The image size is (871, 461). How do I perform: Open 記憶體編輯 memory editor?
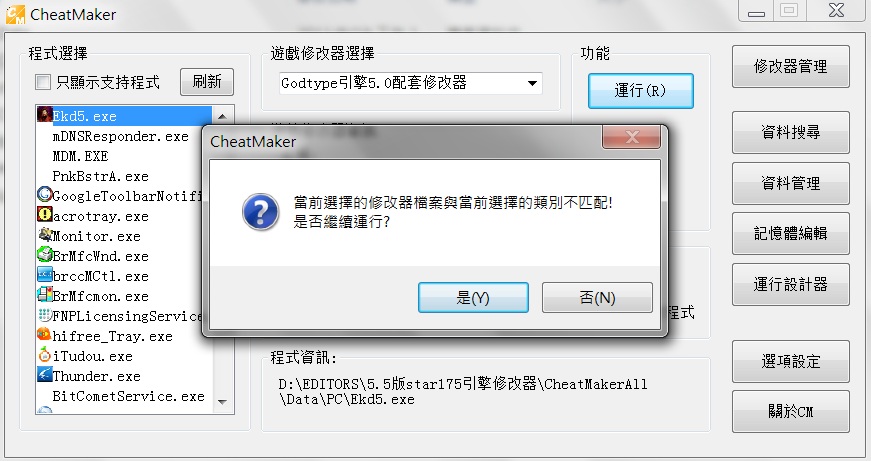pos(790,233)
